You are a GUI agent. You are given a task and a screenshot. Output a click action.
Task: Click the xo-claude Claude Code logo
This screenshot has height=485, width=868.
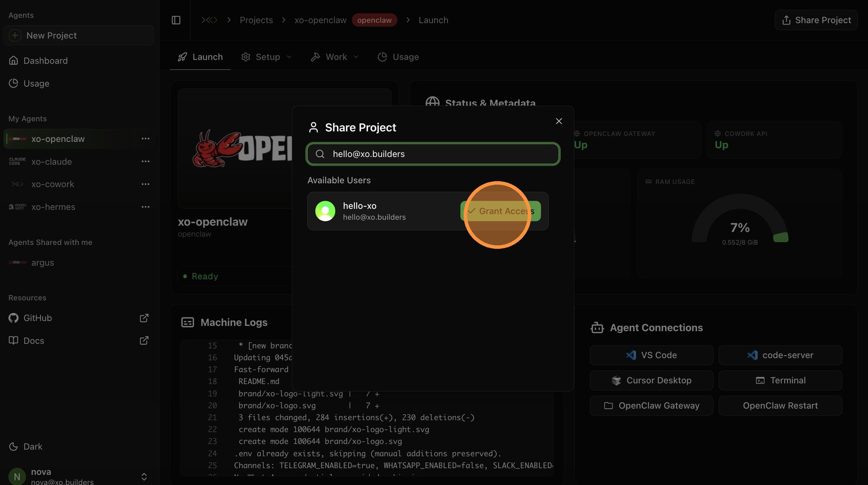point(17,162)
